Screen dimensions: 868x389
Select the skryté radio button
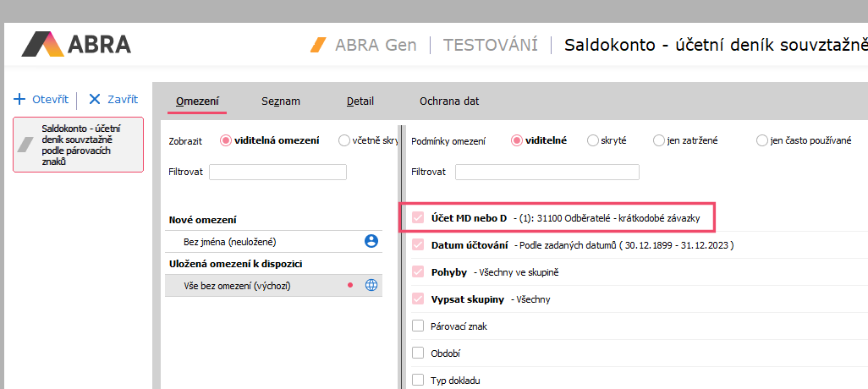[592, 140]
